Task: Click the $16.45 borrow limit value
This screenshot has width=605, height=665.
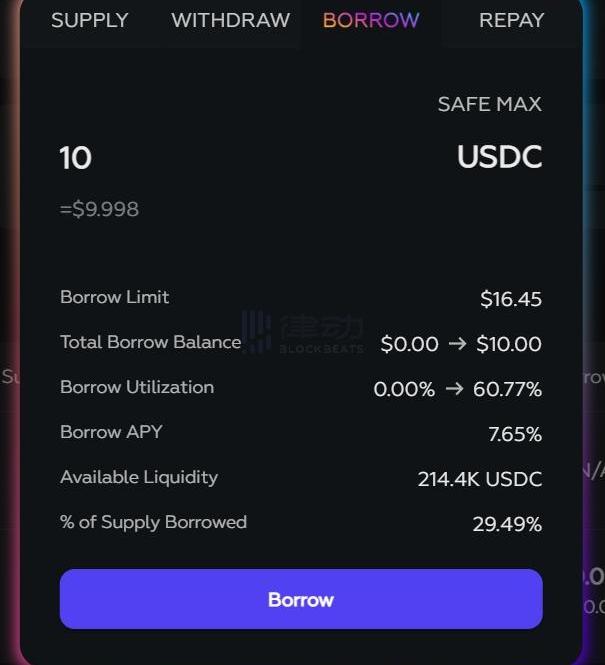Action: click(x=510, y=299)
